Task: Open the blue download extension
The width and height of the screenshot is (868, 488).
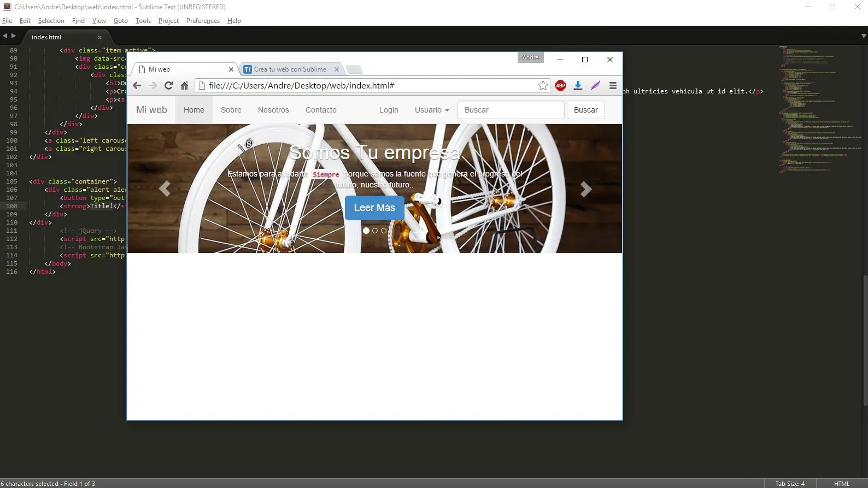Action: (x=578, y=85)
